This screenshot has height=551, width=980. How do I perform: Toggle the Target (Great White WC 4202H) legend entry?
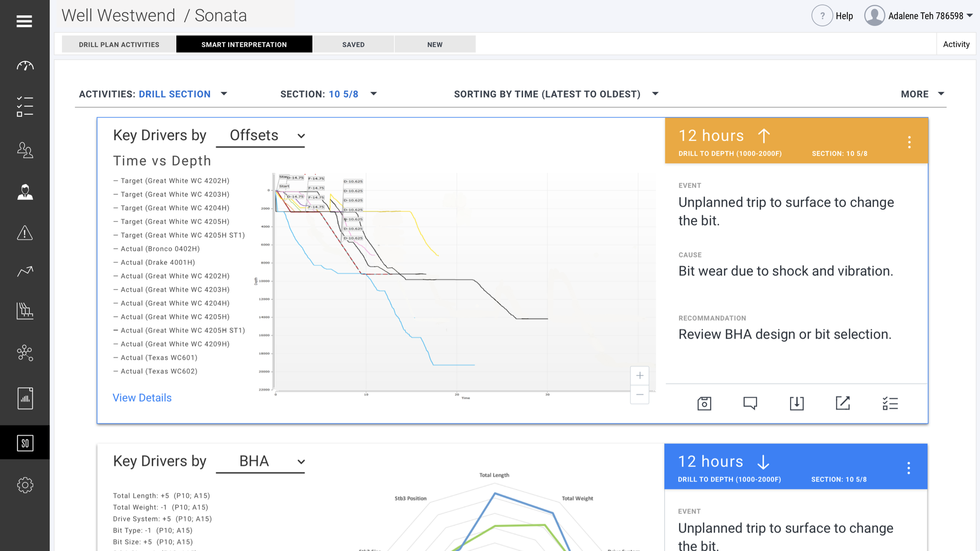tap(175, 181)
